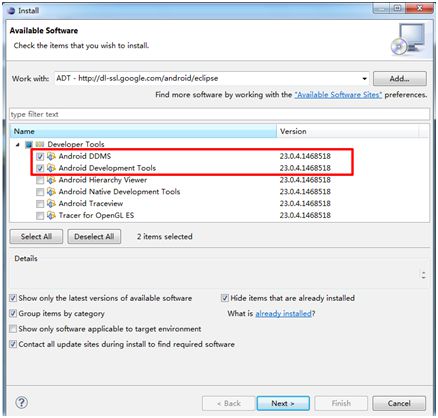Close the Install dialog window
The image size is (438, 418).
point(420,8)
